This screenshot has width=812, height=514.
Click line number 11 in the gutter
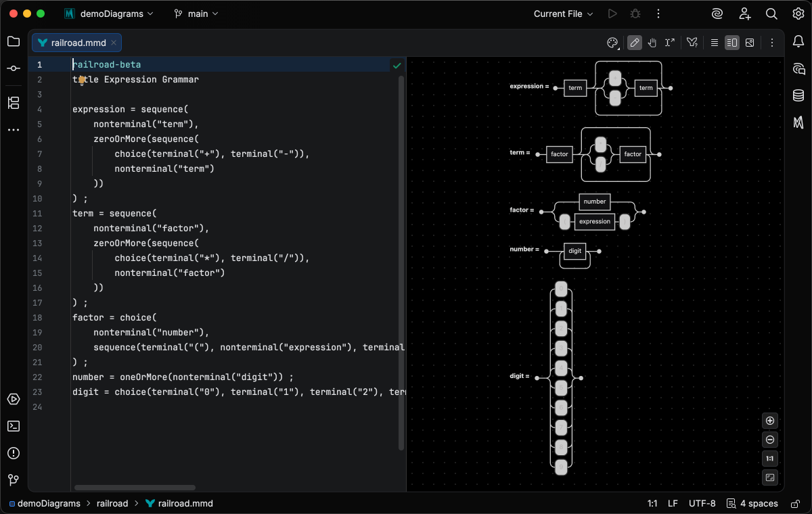37,213
